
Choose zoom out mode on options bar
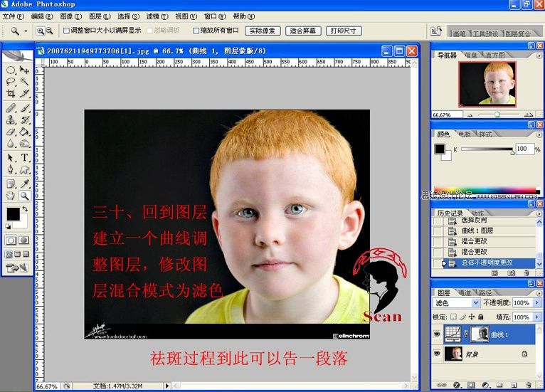pos(49,31)
